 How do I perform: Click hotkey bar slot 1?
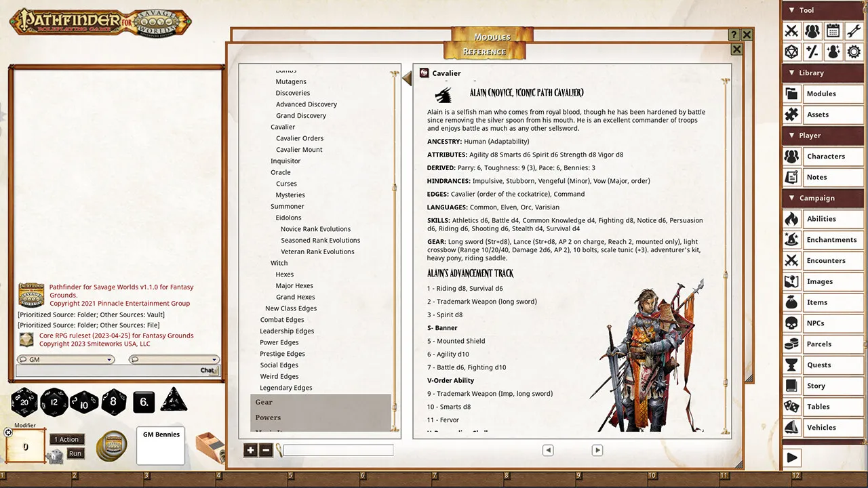coord(36,480)
